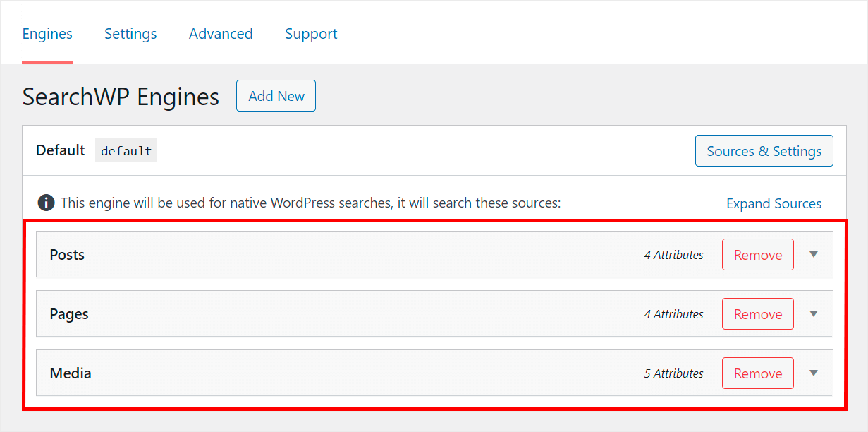The image size is (868, 432).
Task: Open Sources & Settings
Action: [764, 151]
